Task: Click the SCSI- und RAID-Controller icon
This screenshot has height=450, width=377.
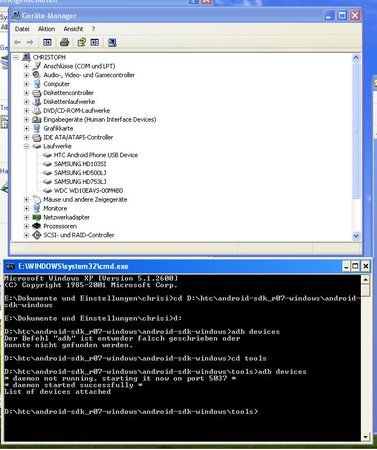Action: (37, 235)
